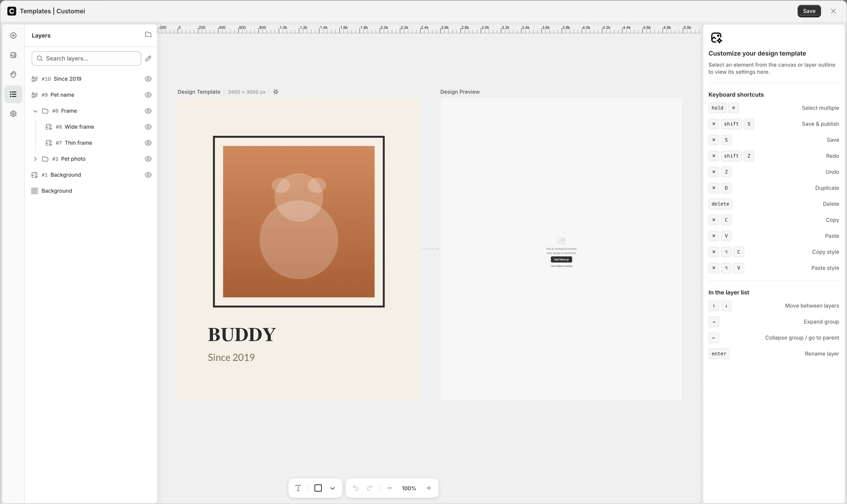Select the Layers list icon in sidebar
This screenshot has height=504, width=847.
tap(13, 94)
